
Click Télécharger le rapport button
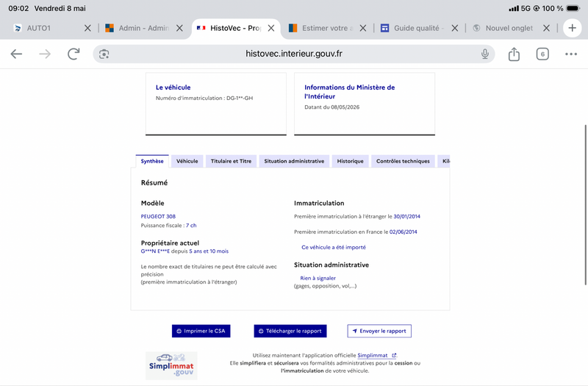click(290, 331)
